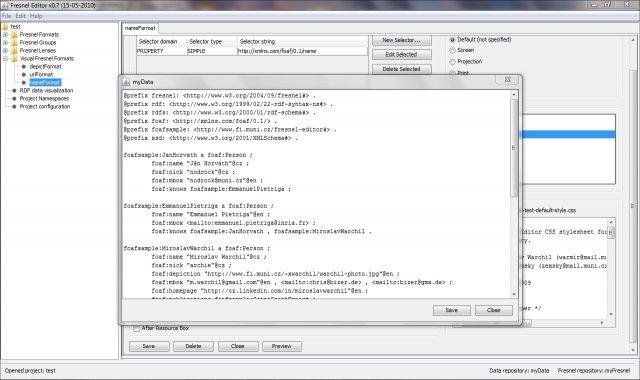This screenshot has width=640, height=380.
Task: Click the CSS stylesheet scrollbar down arrow
Action: [x=611, y=314]
